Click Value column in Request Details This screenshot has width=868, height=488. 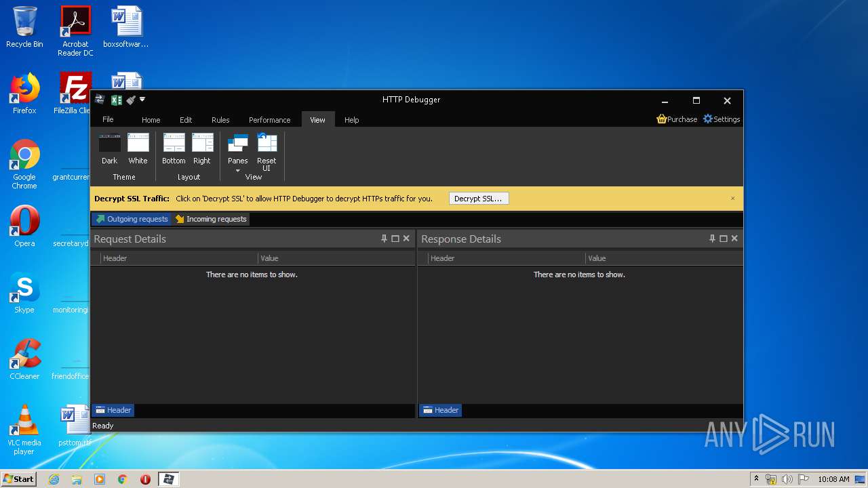[x=336, y=258]
